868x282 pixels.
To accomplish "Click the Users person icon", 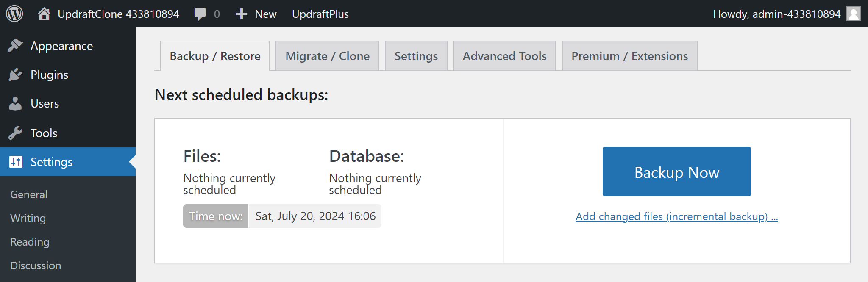I will click(15, 103).
